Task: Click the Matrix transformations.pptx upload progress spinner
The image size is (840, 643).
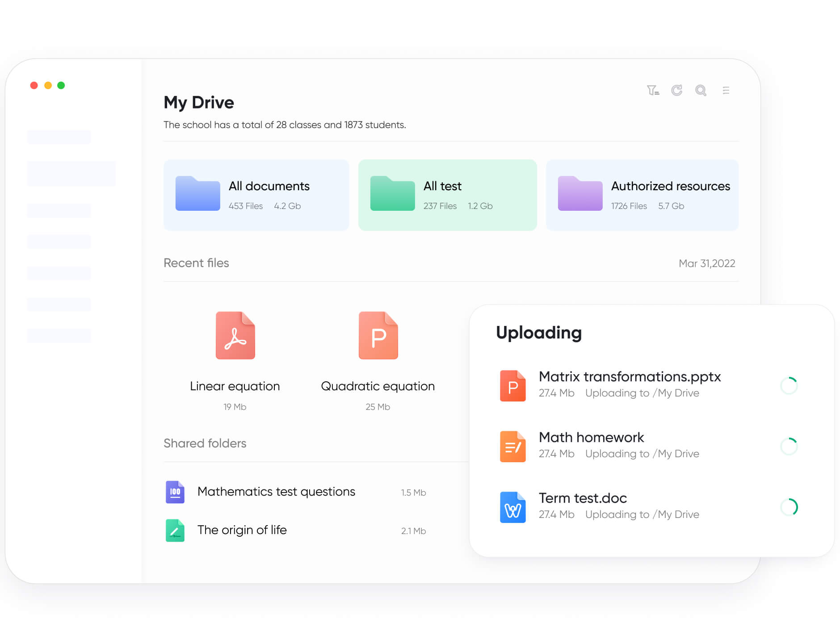Action: pos(789,386)
